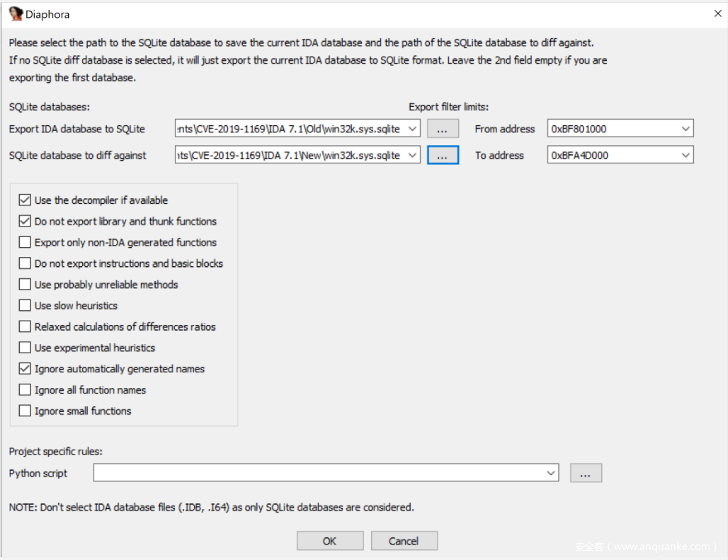This screenshot has height=560, width=728.
Task: Browse for a project Python script
Action: [x=585, y=474]
